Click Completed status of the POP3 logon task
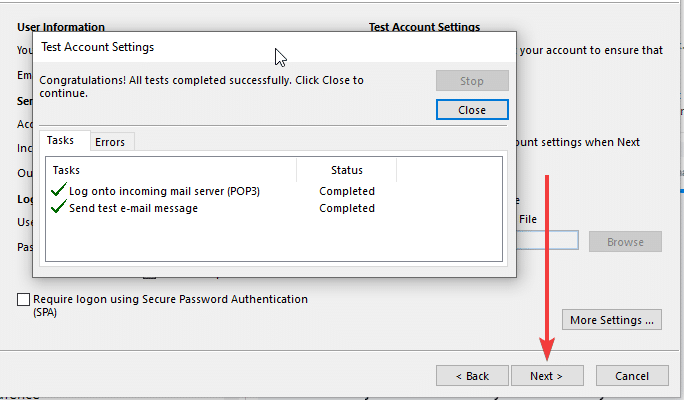The height and width of the screenshot is (400, 684). point(347,191)
